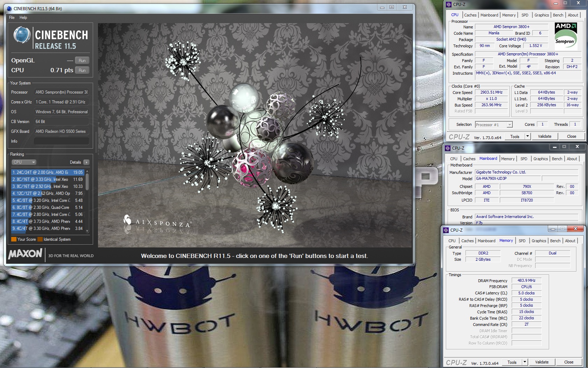
Task: Click Close button in top CPU-Z window
Action: coord(571,137)
